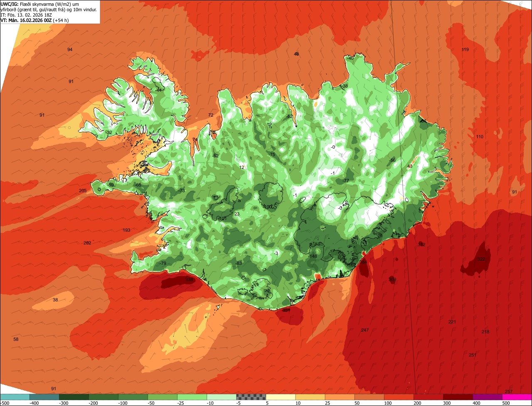Click the flux value 94 in the northwest
This screenshot has width=532, height=406.
[x=70, y=50]
